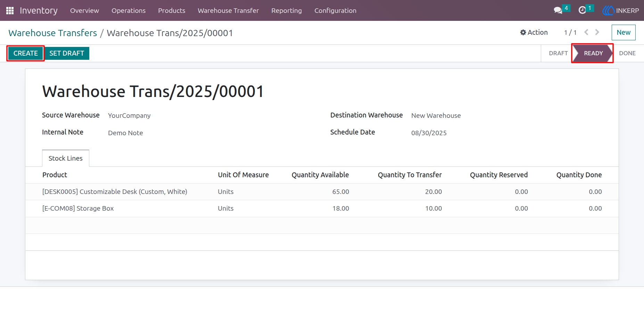Go to Overview in the navbar

pos(84,10)
